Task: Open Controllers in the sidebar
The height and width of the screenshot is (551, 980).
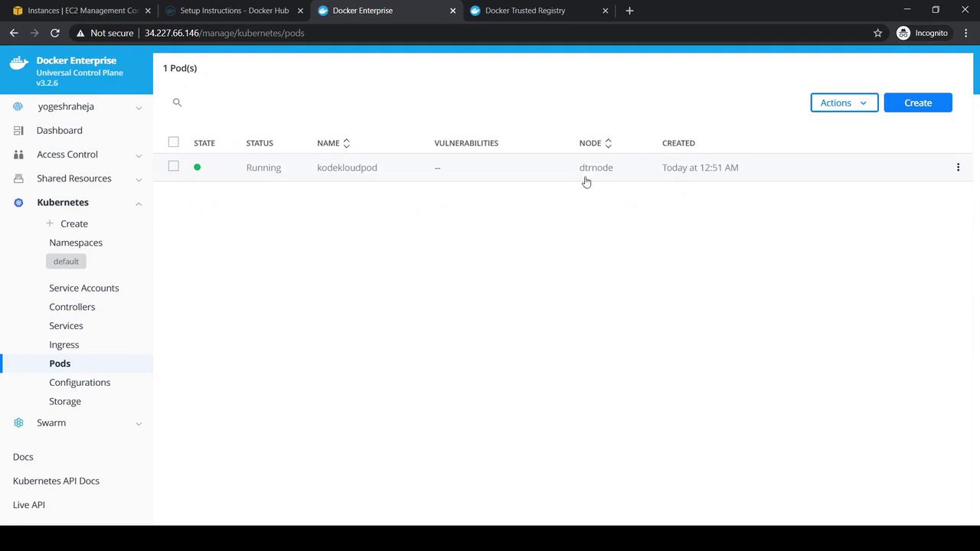Action: pos(72,307)
